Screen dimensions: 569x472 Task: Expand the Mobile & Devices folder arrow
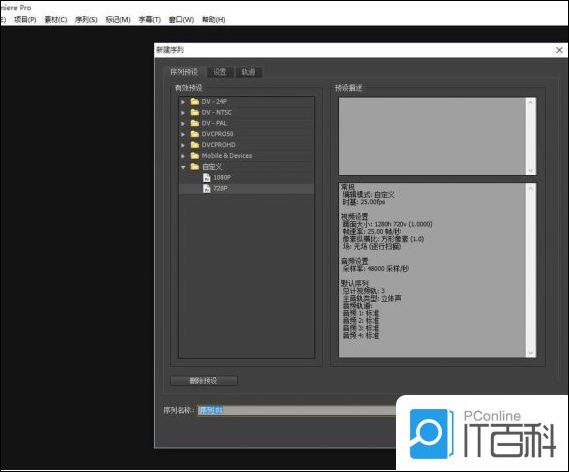[183, 156]
